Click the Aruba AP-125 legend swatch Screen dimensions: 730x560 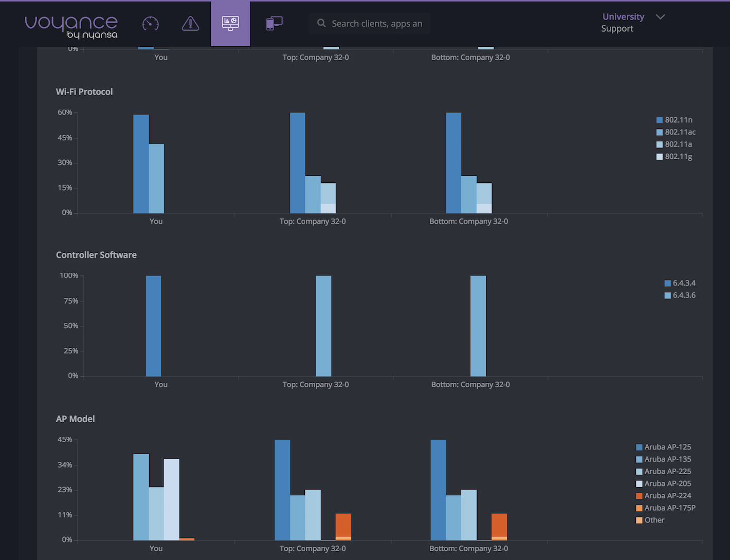tap(639, 447)
